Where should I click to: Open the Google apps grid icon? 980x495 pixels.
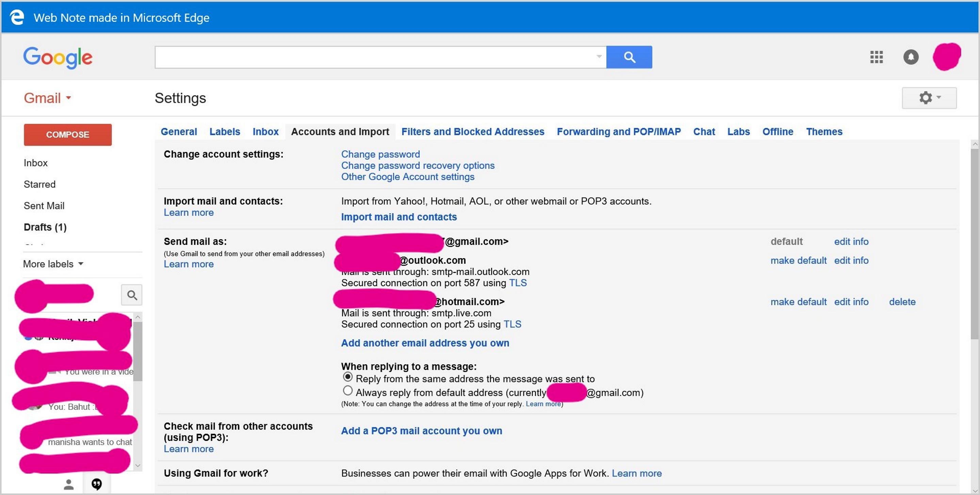[876, 57]
